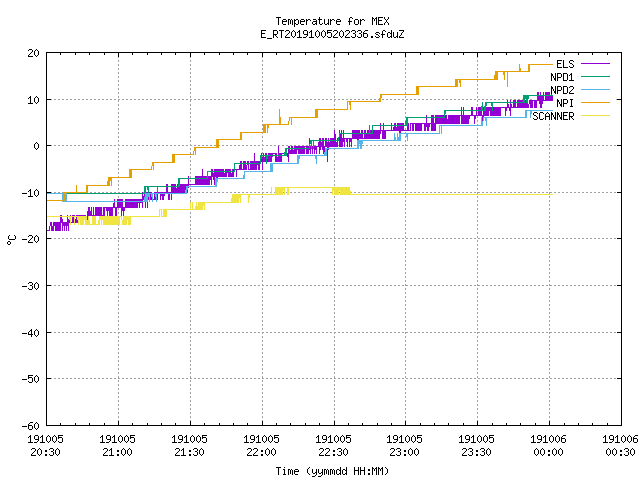Click the orange NPI legend line sample
640x480 pixels.
coord(595,102)
